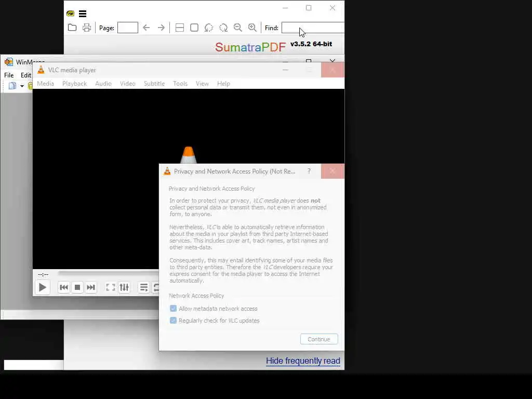Maximize the SumatraPDF window

pos(309,8)
